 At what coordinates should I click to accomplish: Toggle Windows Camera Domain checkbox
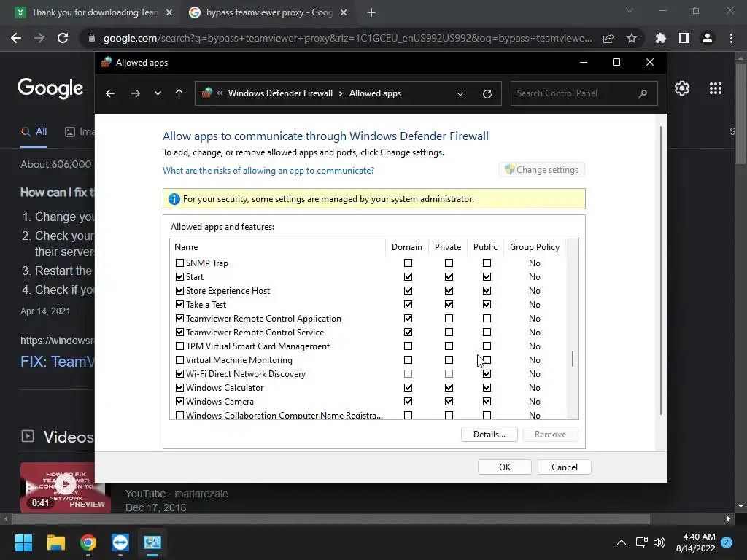[x=408, y=402]
